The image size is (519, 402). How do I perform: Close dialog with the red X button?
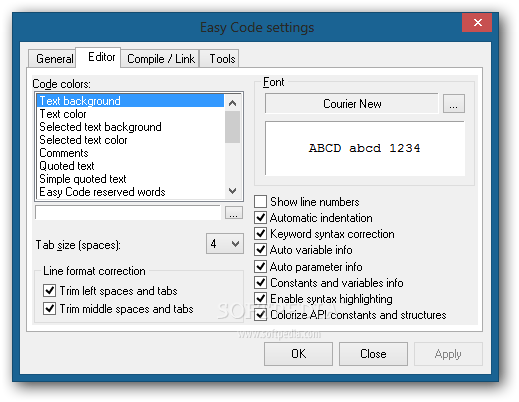coord(477,22)
